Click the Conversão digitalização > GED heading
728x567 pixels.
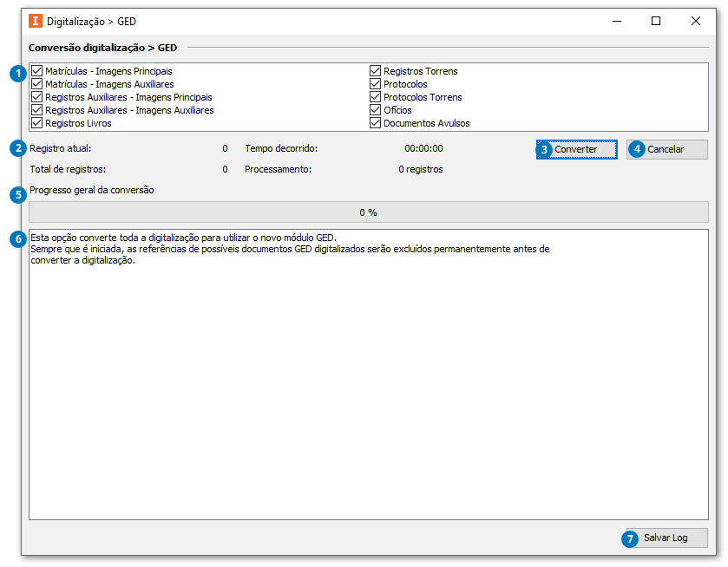point(102,48)
